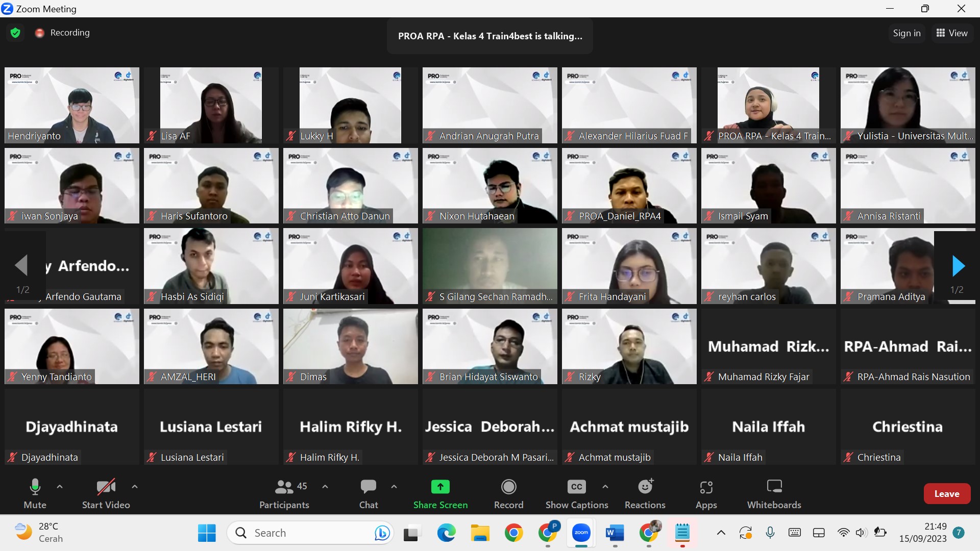Mute your microphone
Viewport: 980px width, 551px height.
[35, 492]
